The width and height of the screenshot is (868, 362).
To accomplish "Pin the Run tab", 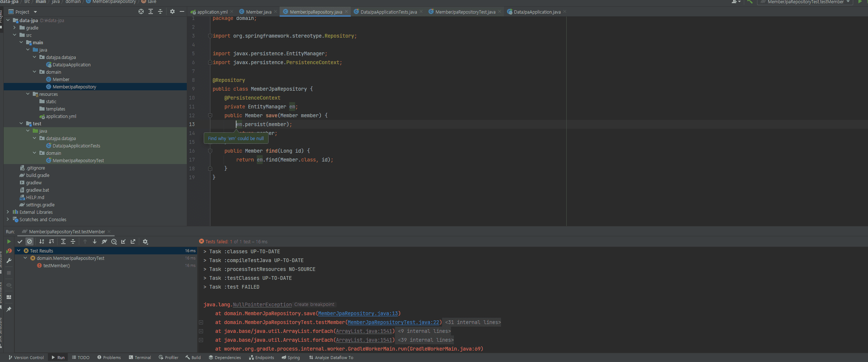I will click(9, 309).
